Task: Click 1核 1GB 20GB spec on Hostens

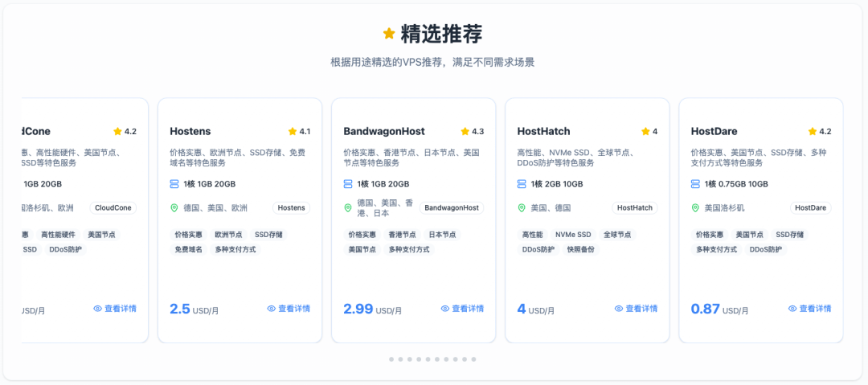Action: 209,184
